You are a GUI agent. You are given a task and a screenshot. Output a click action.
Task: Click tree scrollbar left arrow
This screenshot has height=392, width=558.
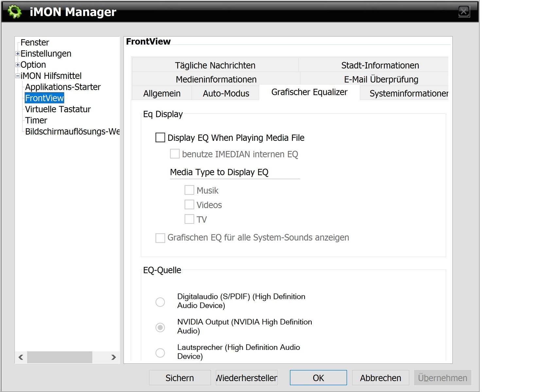coord(21,357)
